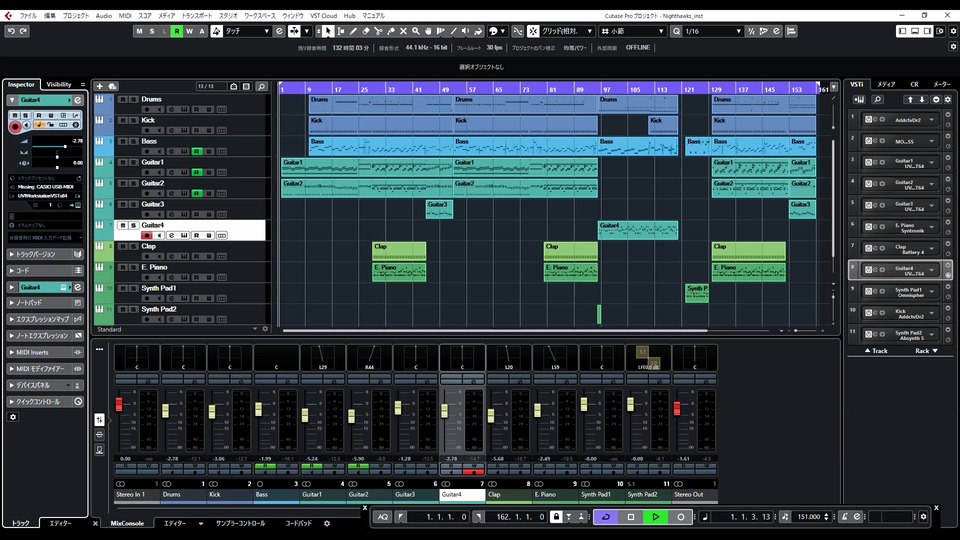Click the Undo arrow in top toolbar
The width and height of the screenshot is (960, 540).
click(x=11, y=31)
